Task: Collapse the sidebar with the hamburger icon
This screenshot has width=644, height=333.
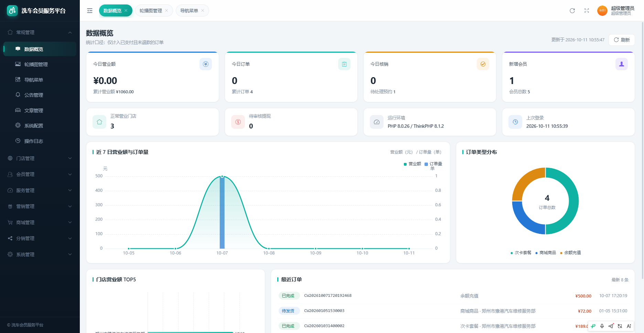Action: (x=90, y=11)
